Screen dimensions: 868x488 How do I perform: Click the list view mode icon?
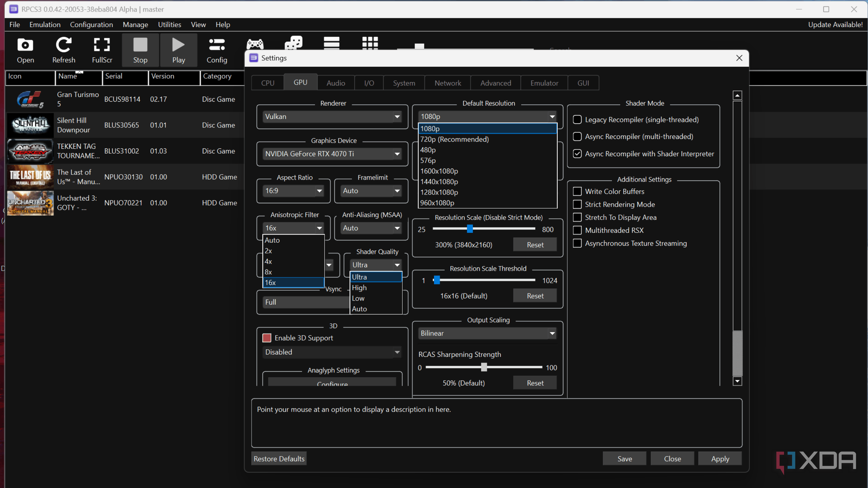tap(332, 43)
